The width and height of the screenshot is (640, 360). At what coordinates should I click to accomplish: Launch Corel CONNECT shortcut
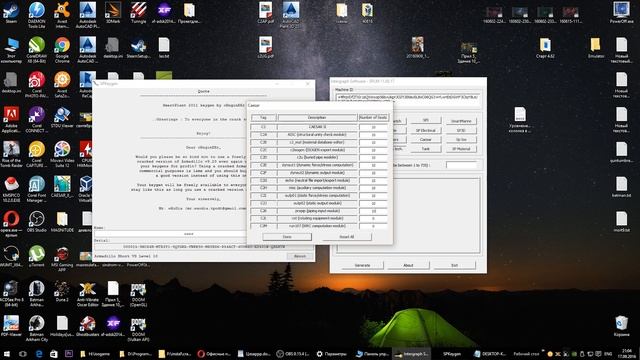[37, 119]
